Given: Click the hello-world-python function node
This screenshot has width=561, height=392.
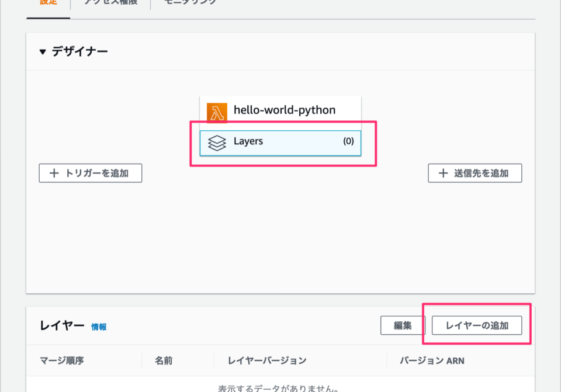Looking at the screenshot, I should (x=280, y=109).
